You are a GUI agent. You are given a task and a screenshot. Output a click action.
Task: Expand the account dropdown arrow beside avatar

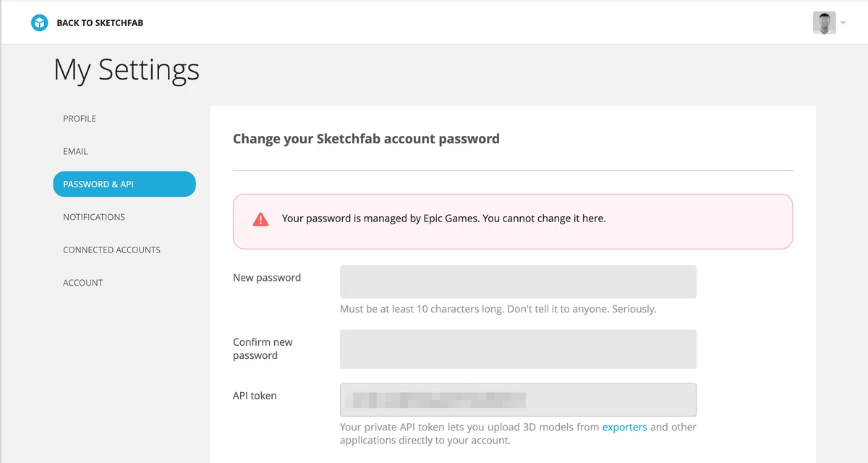point(843,23)
